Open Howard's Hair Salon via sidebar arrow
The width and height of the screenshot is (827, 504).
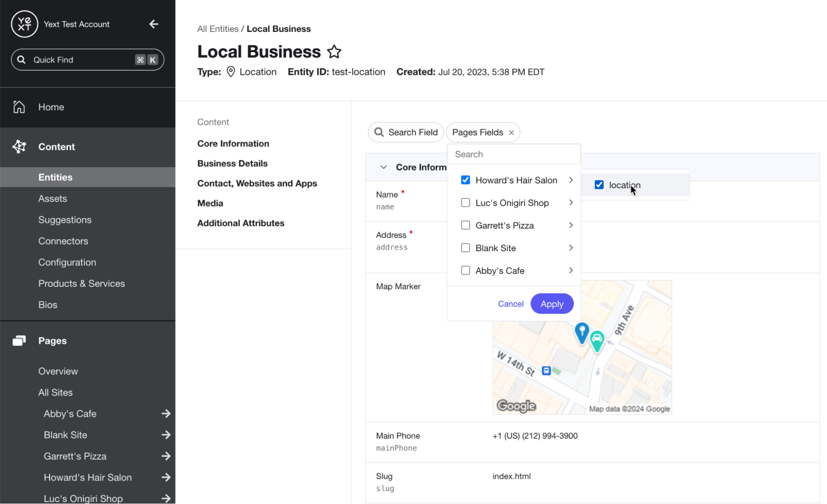click(166, 477)
